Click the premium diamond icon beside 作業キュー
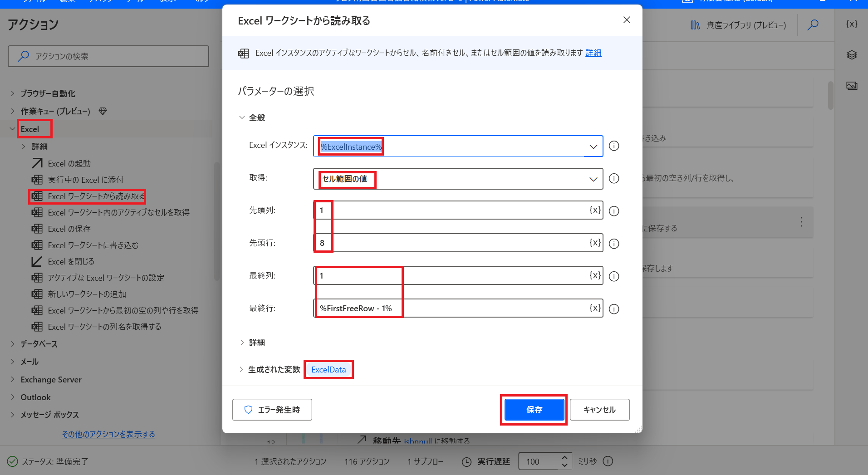 coord(103,111)
